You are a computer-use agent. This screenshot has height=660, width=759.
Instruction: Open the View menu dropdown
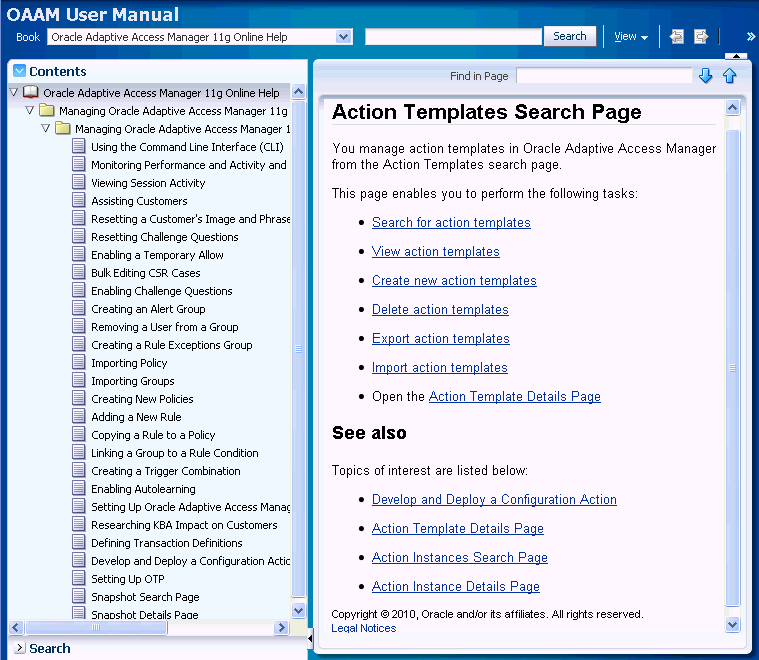[631, 36]
